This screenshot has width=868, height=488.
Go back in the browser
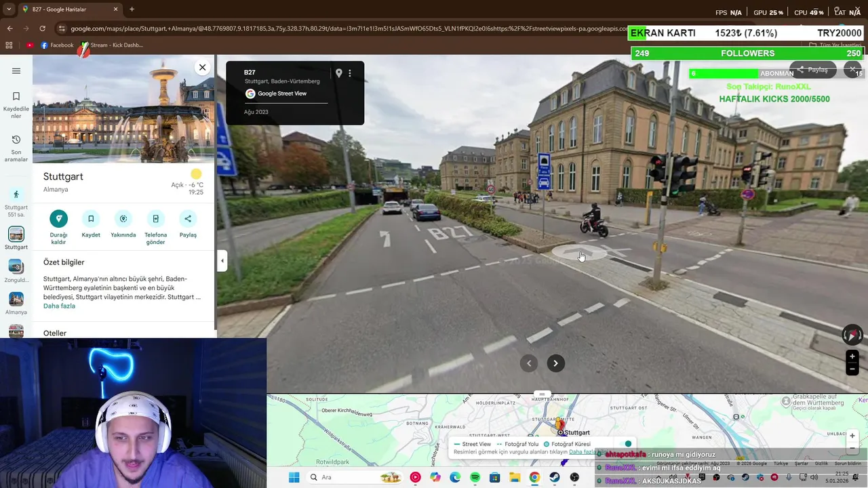tap(9, 28)
